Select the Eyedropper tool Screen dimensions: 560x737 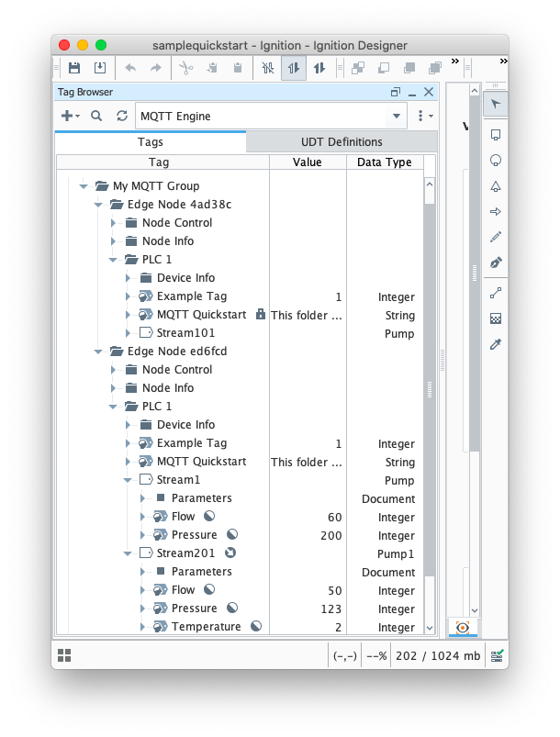point(496,344)
